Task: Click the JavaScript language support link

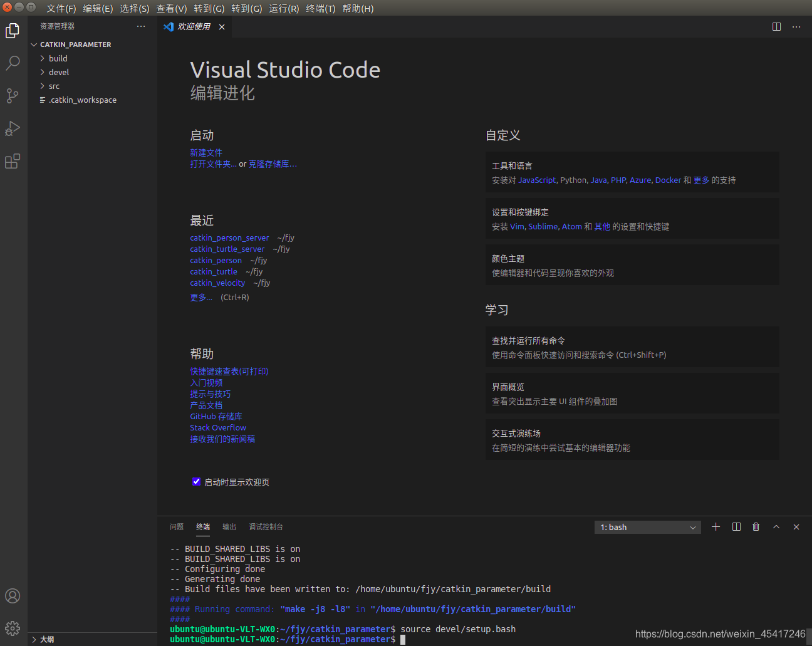Action: click(537, 180)
